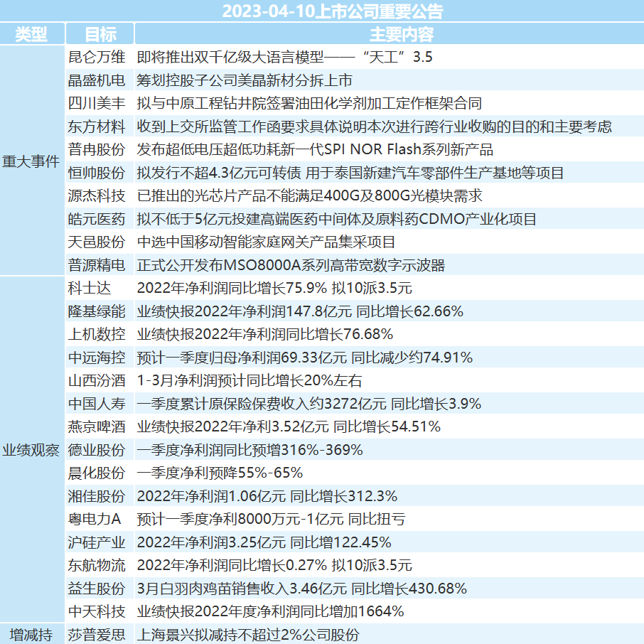Select the 重大事件 category cell
644x644 pixels.
(x=31, y=161)
